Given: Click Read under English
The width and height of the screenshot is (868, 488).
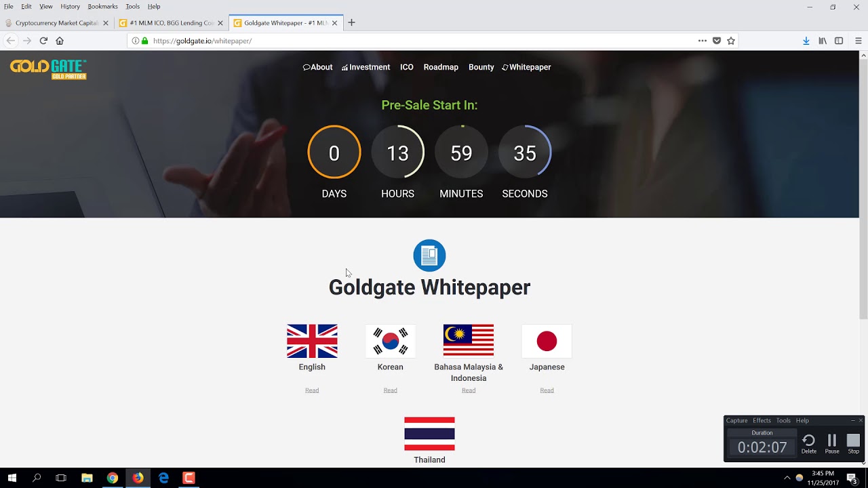Looking at the screenshot, I should (312, 390).
